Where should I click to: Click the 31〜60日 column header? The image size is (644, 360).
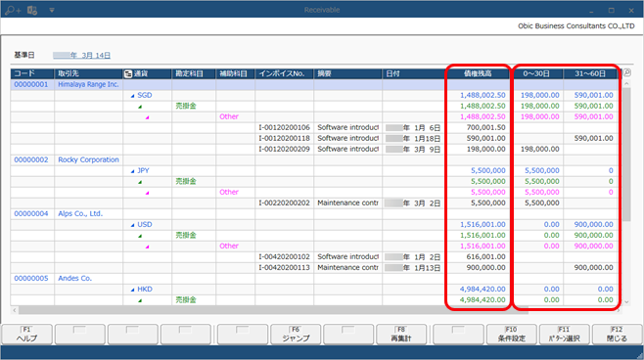(590, 73)
